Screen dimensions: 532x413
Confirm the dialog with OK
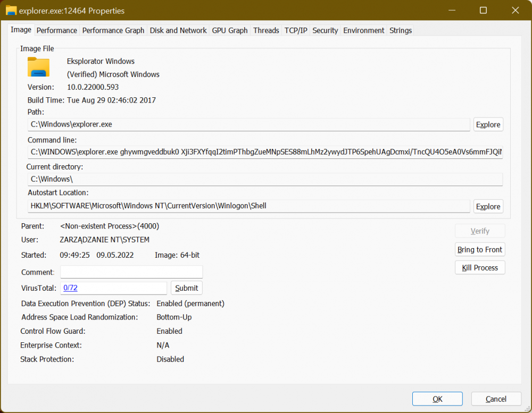click(x=437, y=399)
